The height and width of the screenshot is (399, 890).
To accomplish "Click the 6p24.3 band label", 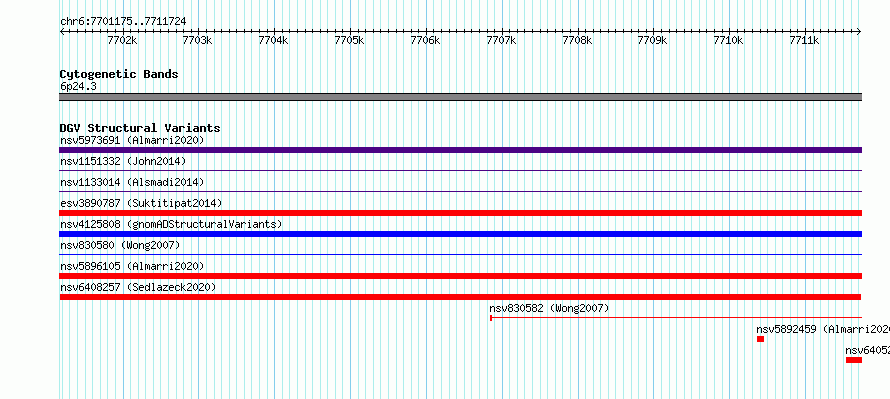I will coord(78,86).
